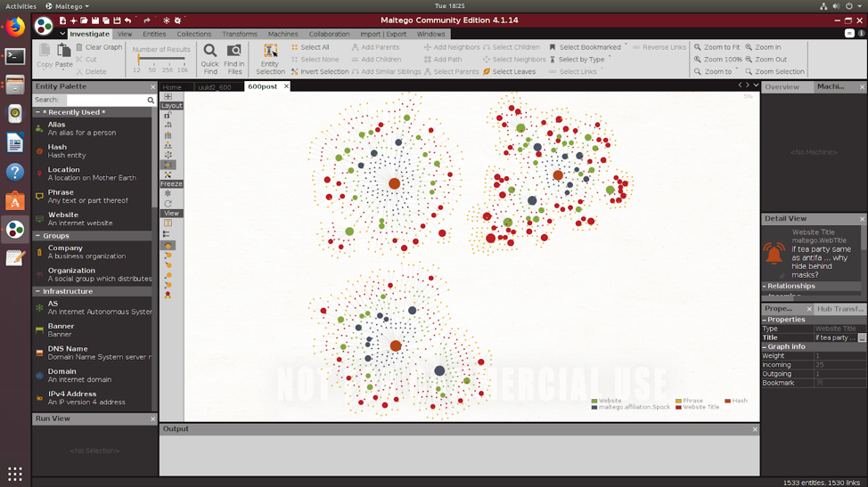Viewport: 868px width, 487px height.
Task: Open Find in Files tool
Action: click(234, 59)
